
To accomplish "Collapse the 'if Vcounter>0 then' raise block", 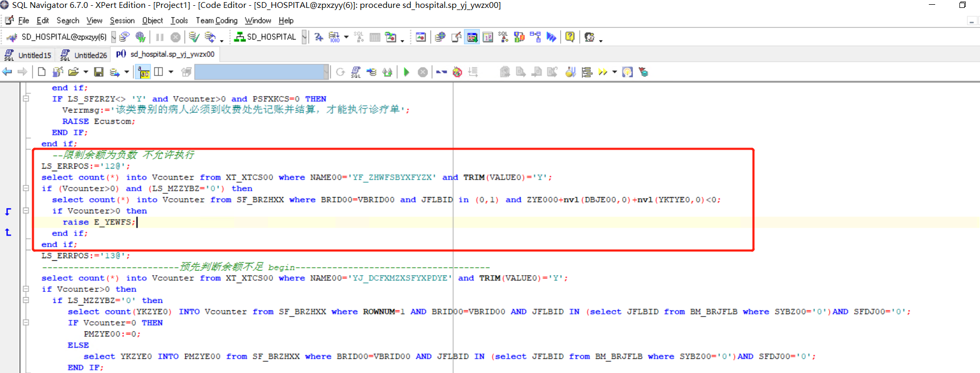I will click(26, 211).
